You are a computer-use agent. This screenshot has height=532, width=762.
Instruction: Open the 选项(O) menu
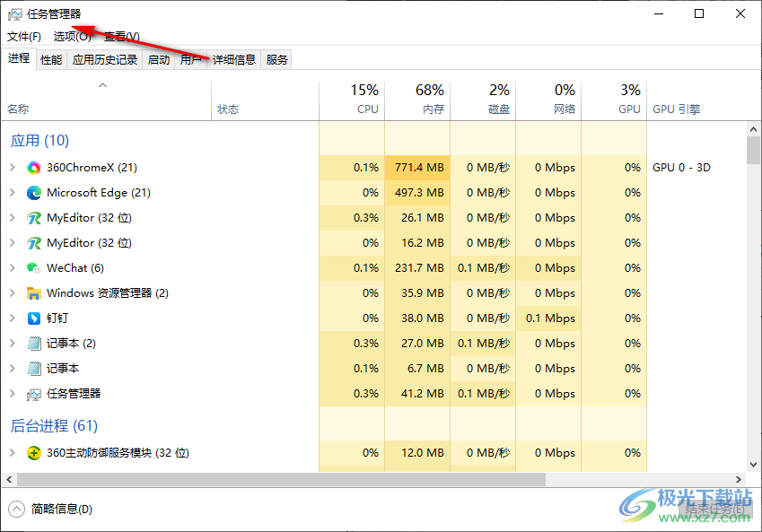73,37
